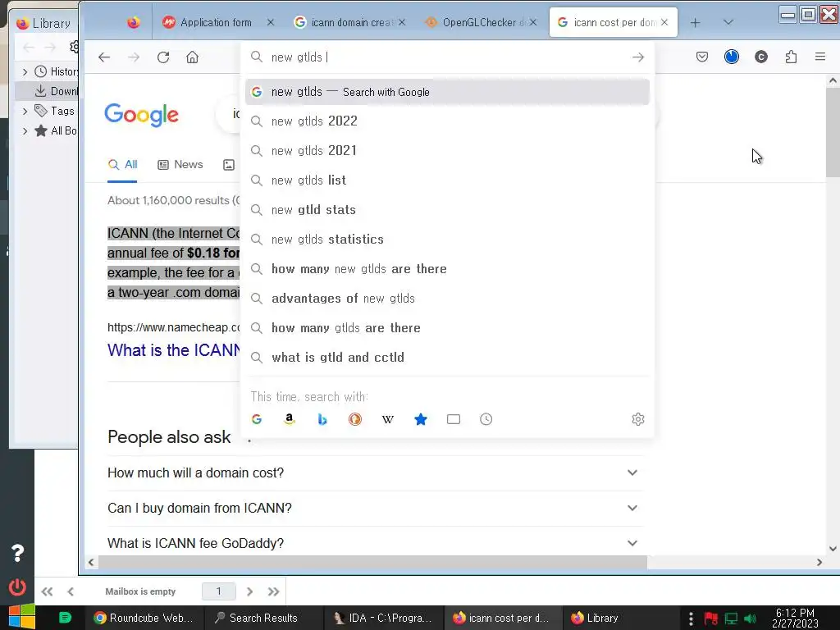
Task: Expand All Bookmarks in Library window
Action: [25, 130]
